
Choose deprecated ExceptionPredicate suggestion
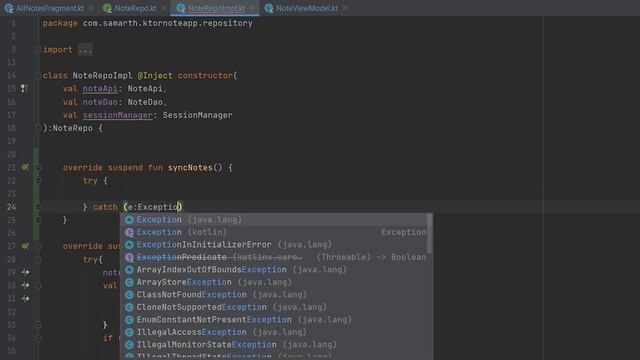[274, 257]
